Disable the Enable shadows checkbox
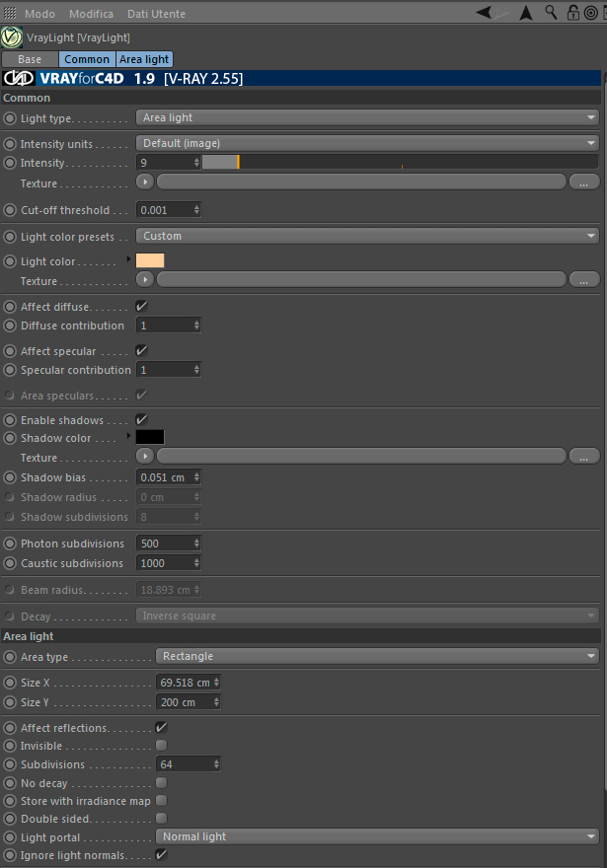 pos(142,419)
